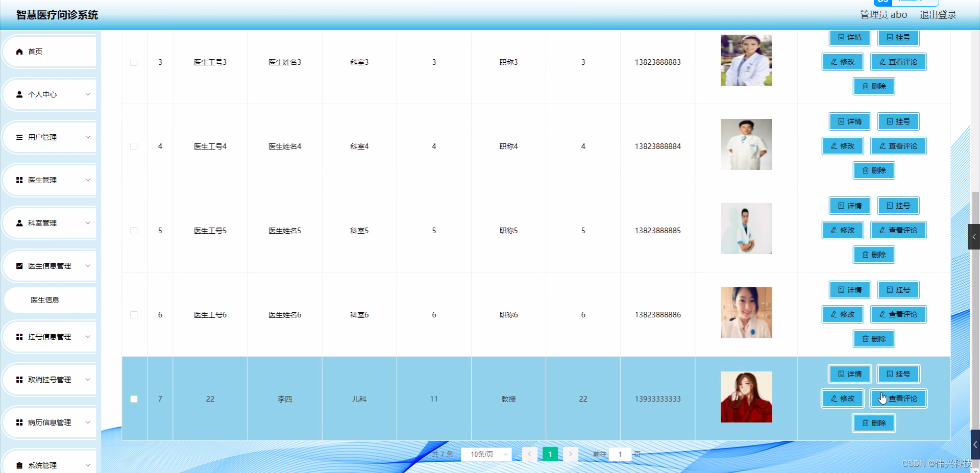
Task: Click 查看评论 for doctor 李四
Action: click(x=898, y=399)
